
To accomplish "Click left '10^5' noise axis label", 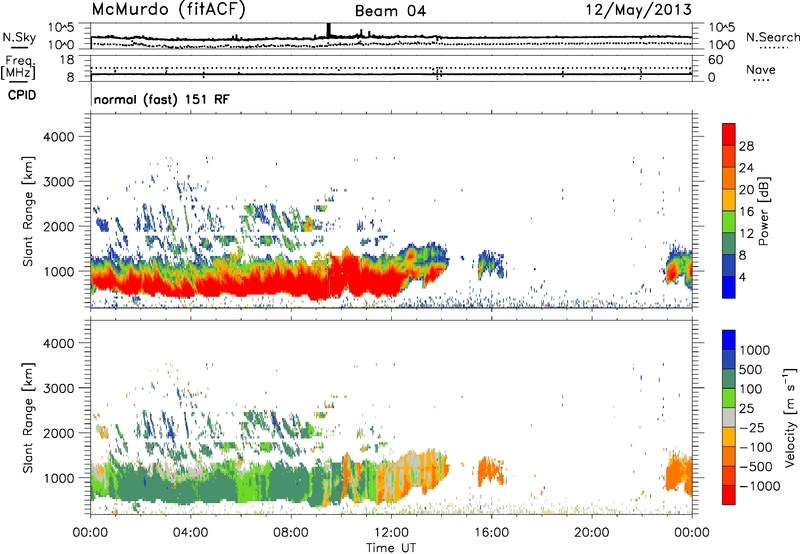I will (60, 28).
